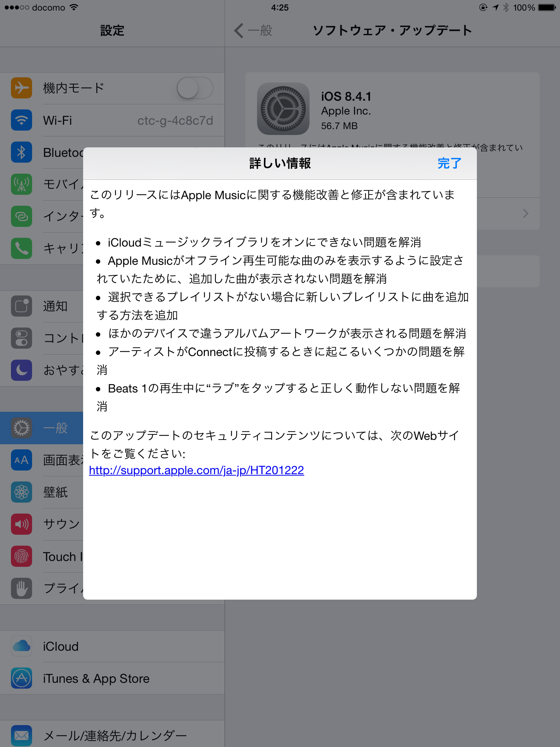Tap the privacy hand icon
Image resolution: width=560 pixels, height=747 pixels.
pos(22,588)
